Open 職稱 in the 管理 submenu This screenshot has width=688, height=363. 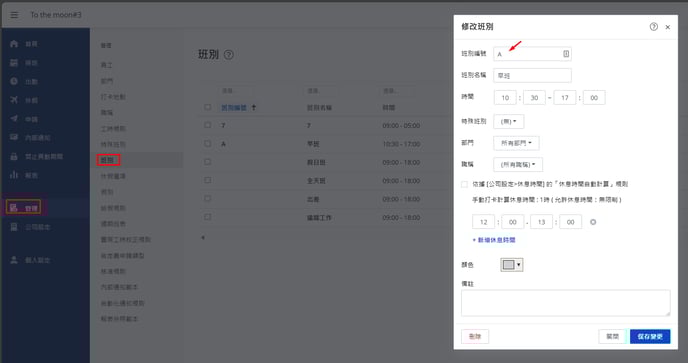click(x=107, y=112)
